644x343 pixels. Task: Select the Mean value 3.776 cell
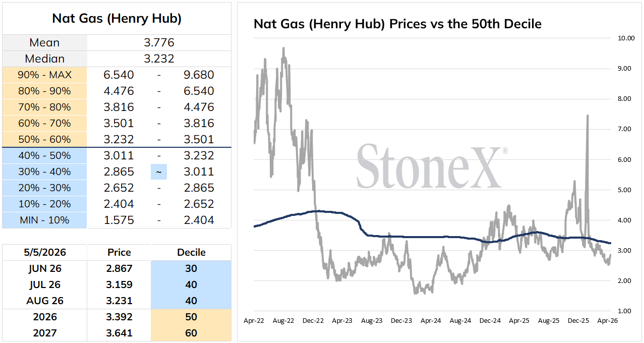pyautogui.click(x=159, y=43)
